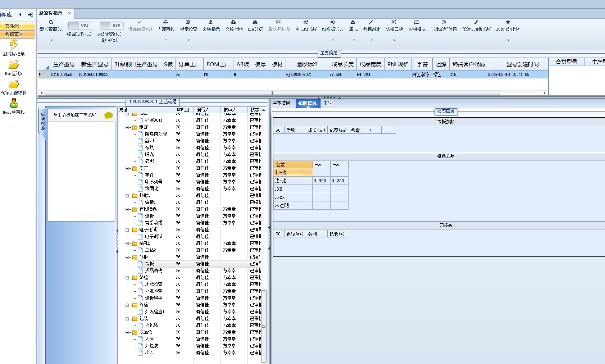Click the 保存信息(S) checkmark icon
This screenshot has width=605, height=364.
tap(140, 22)
